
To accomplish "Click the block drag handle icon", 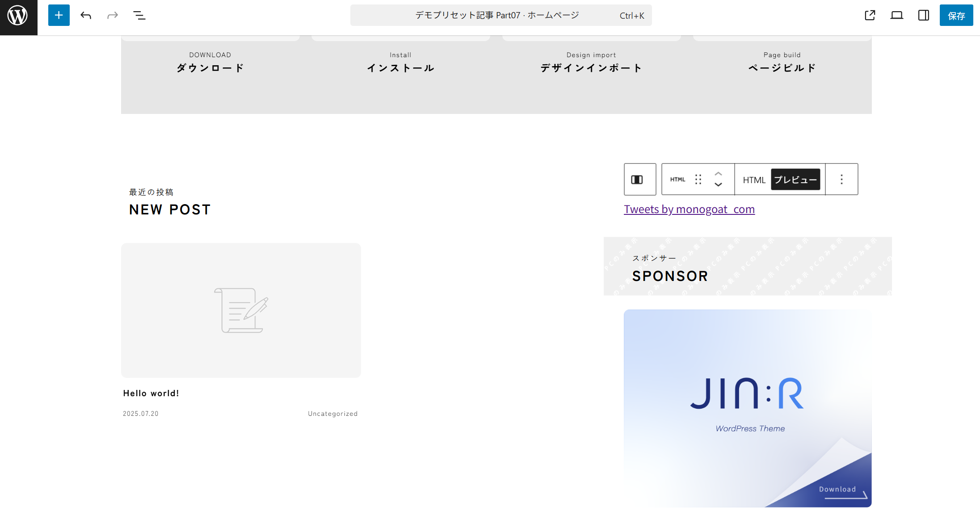I will 698,179.
